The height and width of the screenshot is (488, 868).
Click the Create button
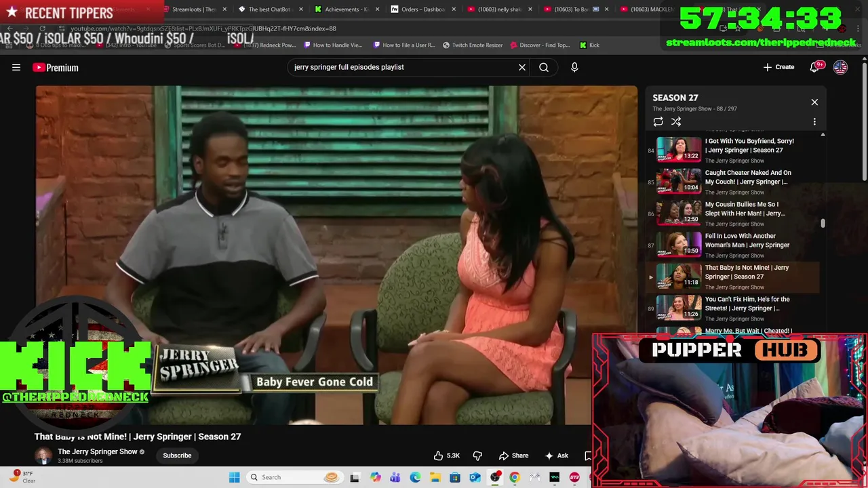tap(778, 67)
